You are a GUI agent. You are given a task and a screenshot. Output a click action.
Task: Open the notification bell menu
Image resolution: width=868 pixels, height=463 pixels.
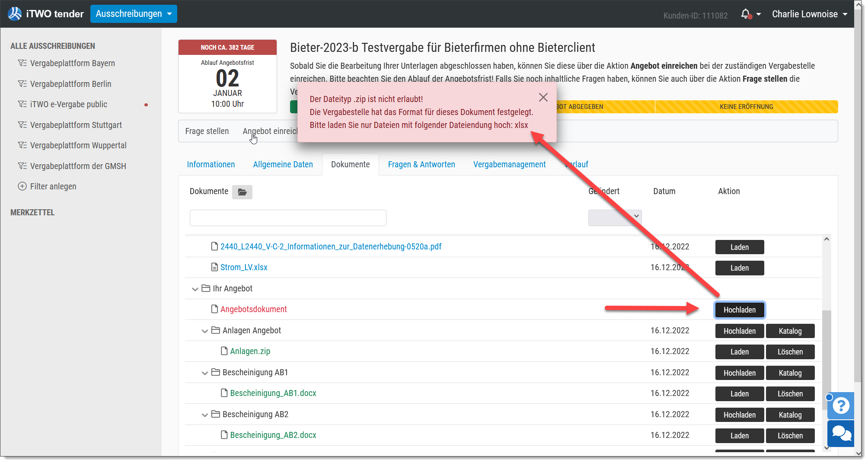coord(750,14)
